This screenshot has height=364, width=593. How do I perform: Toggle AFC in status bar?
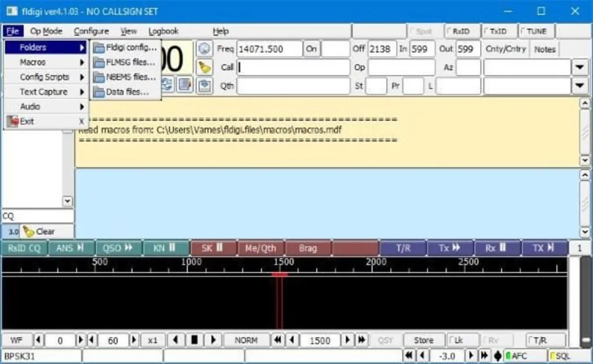pyautogui.click(x=526, y=356)
